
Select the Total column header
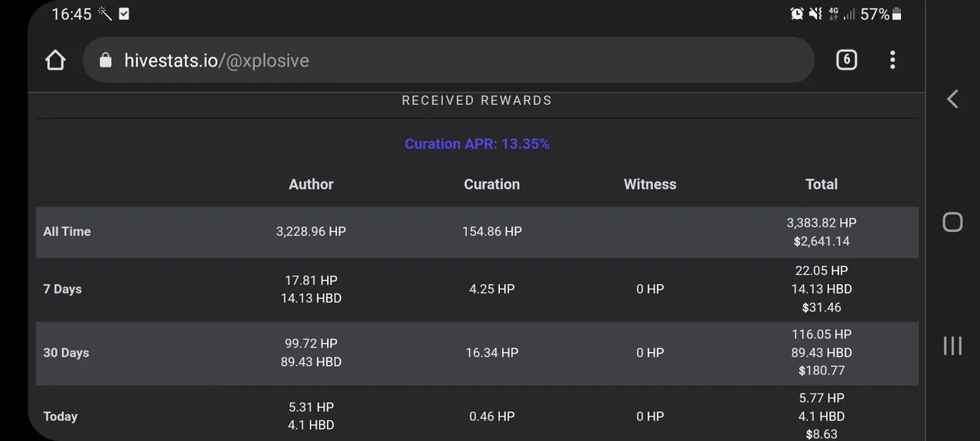pyautogui.click(x=822, y=185)
